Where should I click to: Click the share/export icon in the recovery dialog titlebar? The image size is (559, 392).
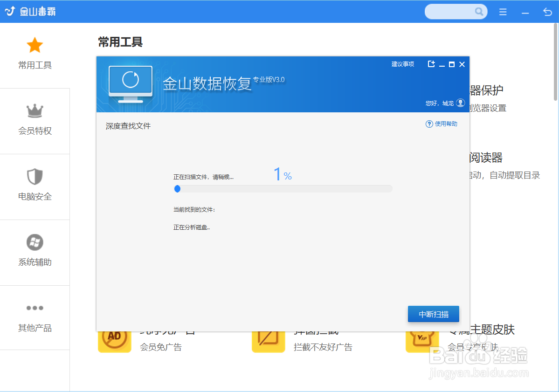click(x=431, y=64)
